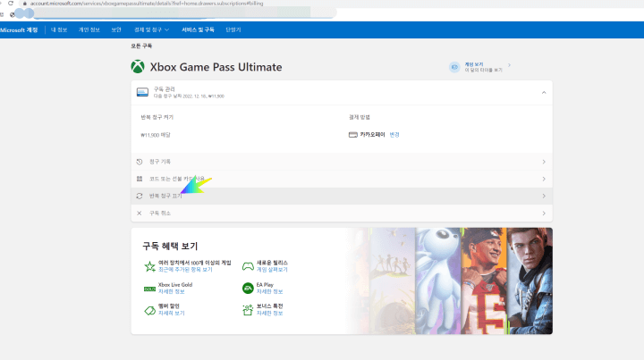
Task: Click the Xbox logo icon next to title
Action: pyautogui.click(x=138, y=66)
